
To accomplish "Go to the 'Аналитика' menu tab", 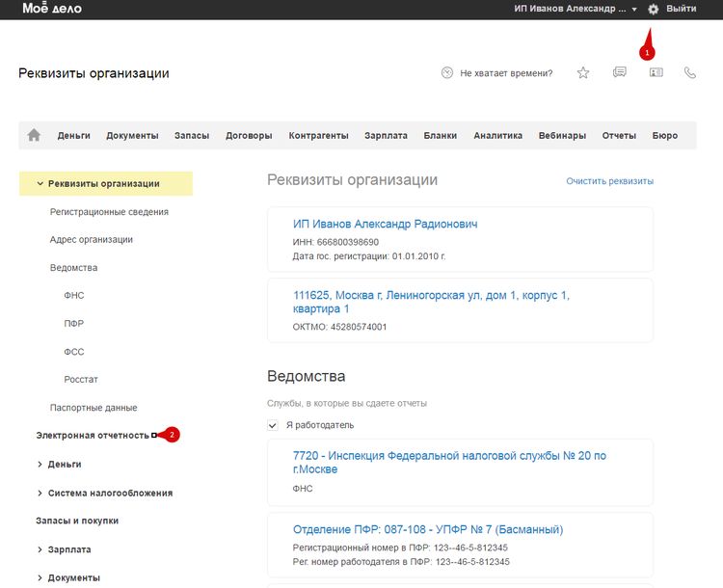I will coord(497,136).
